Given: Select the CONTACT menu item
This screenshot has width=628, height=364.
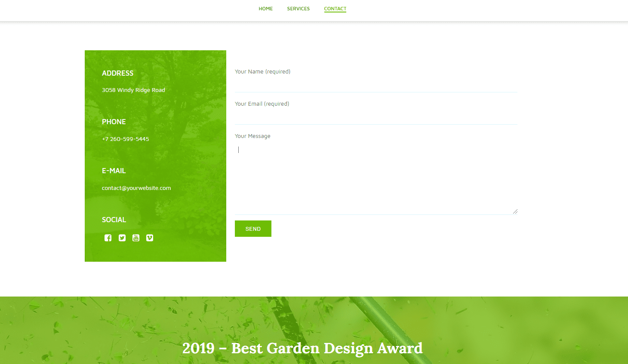Looking at the screenshot, I should tap(335, 9).
